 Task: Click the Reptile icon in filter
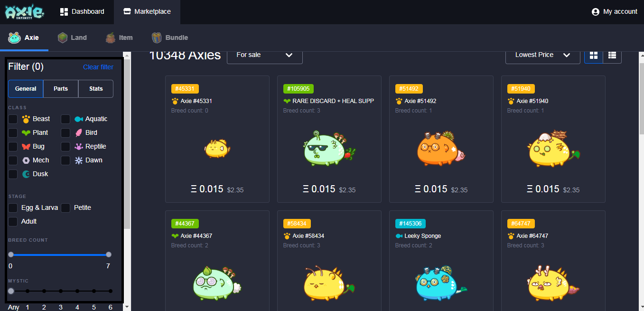pyautogui.click(x=79, y=147)
